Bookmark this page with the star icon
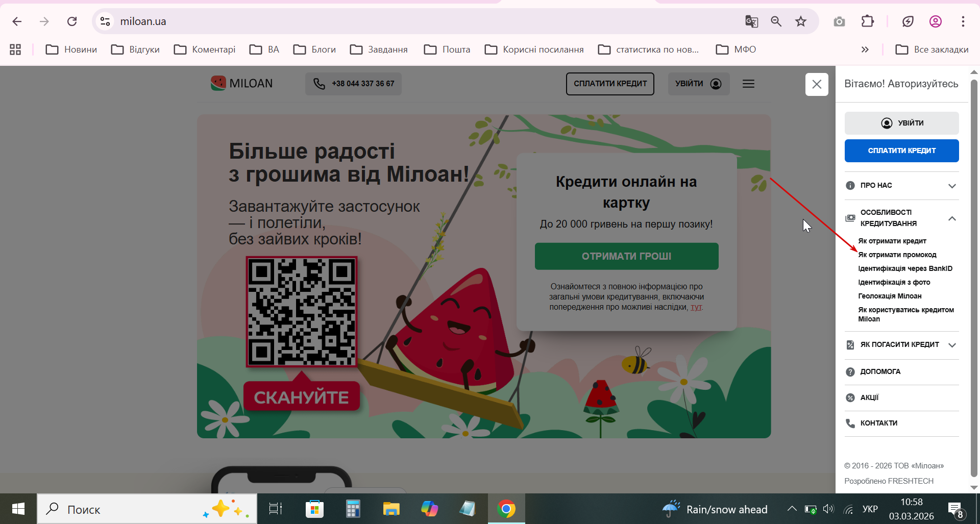980x524 pixels. coord(801,21)
